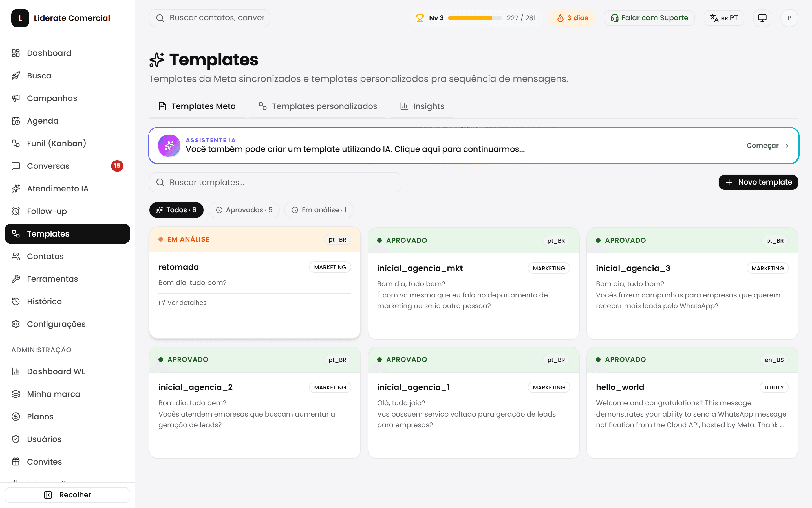Toggle display theme monitor icon
The image size is (812, 508).
point(762,18)
